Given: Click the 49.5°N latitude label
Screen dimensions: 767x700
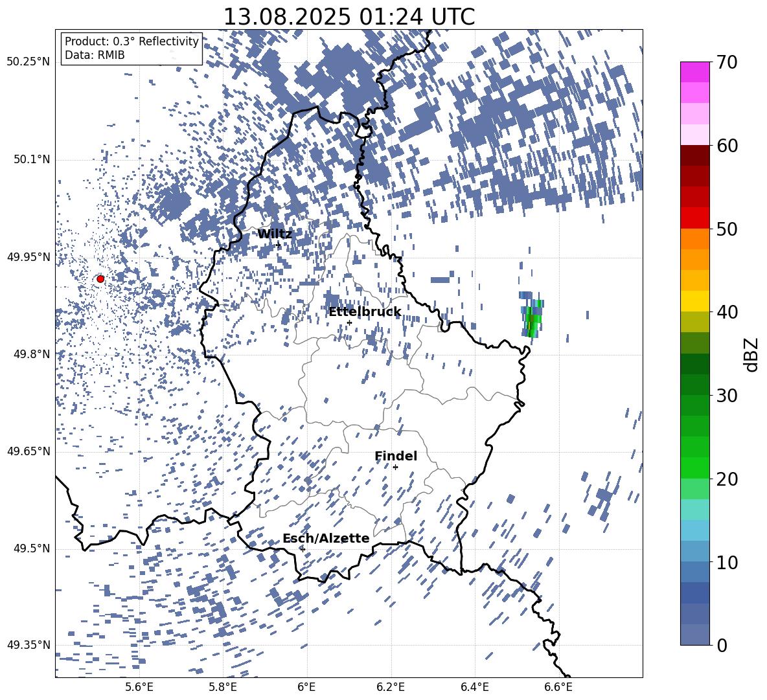Looking at the screenshot, I should (31, 548).
